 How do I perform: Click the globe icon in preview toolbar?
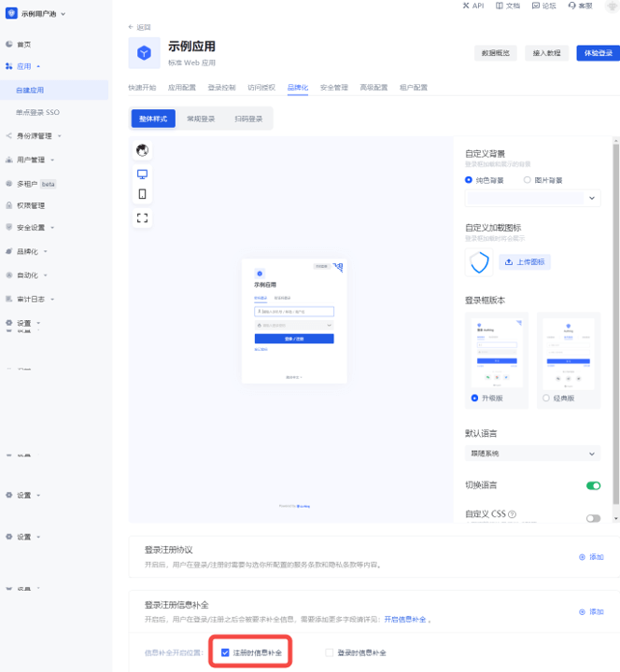click(142, 150)
